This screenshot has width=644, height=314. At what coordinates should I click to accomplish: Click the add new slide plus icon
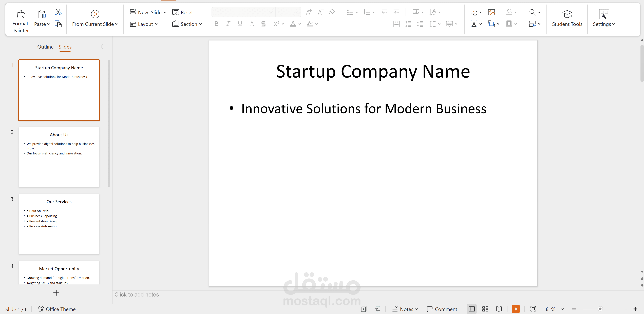click(x=56, y=293)
